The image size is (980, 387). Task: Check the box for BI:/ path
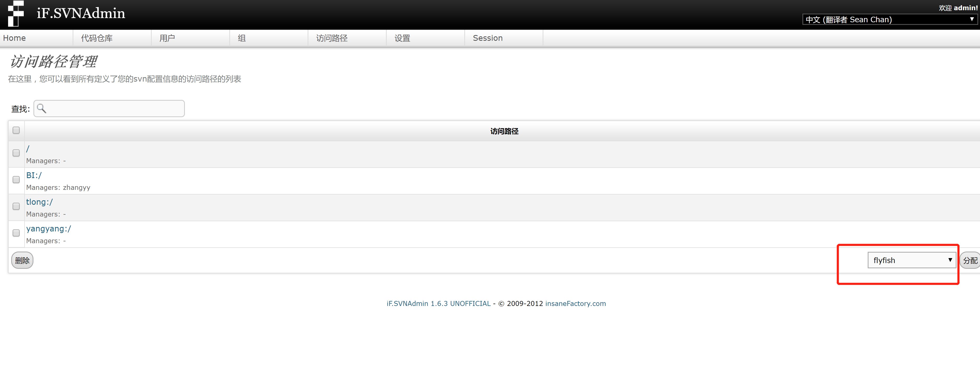click(x=16, y=179)
